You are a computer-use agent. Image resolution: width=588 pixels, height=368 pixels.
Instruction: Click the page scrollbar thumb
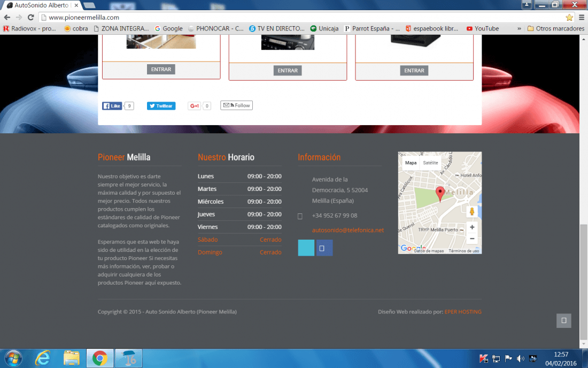pos(584,281)
